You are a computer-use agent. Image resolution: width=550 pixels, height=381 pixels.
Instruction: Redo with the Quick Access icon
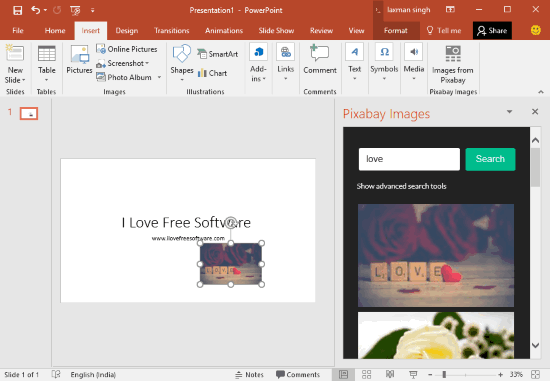coord(57,10)
